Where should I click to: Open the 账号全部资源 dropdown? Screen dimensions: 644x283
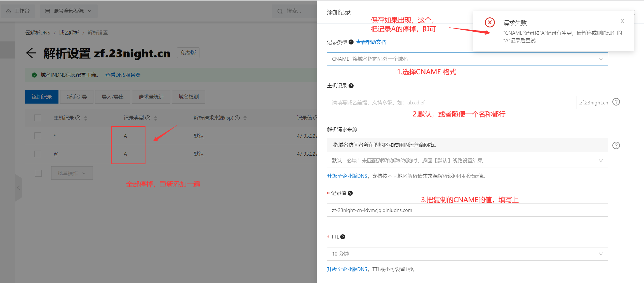69,11
